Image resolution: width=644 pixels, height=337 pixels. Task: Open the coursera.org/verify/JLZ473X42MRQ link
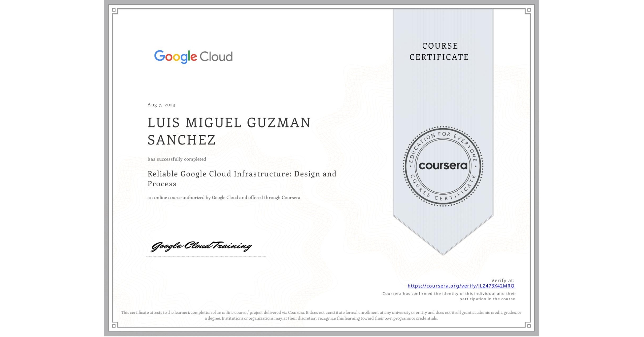(x=461, y=286)
